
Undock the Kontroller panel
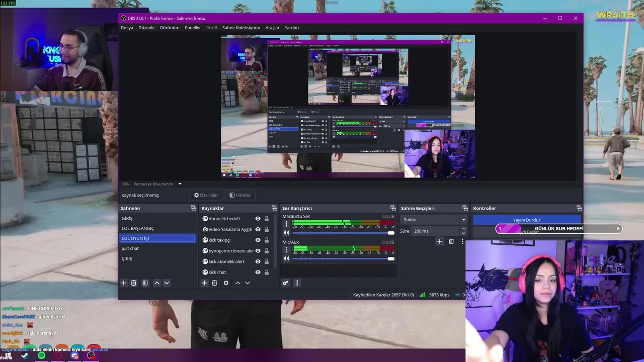coord(579,208)
